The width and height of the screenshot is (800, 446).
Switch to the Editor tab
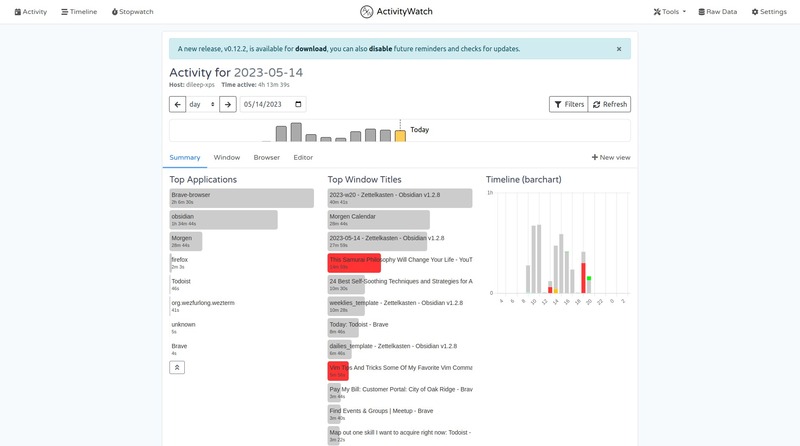(303, 158)
